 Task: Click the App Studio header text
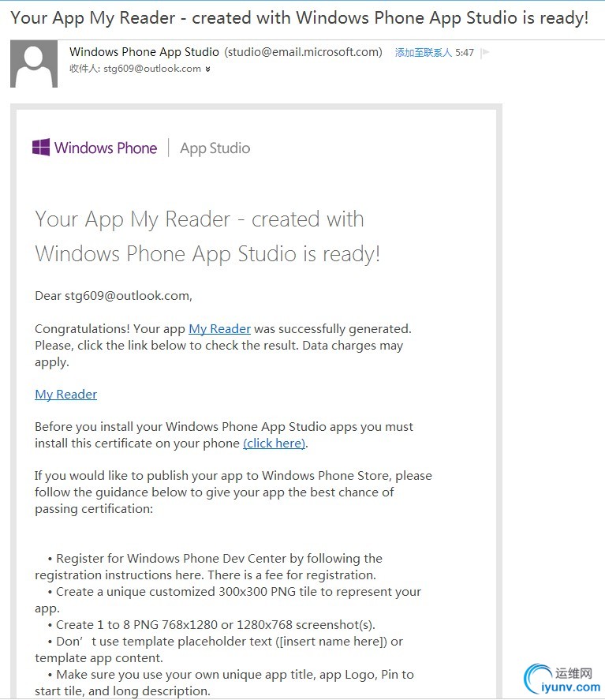coord(215,148)
